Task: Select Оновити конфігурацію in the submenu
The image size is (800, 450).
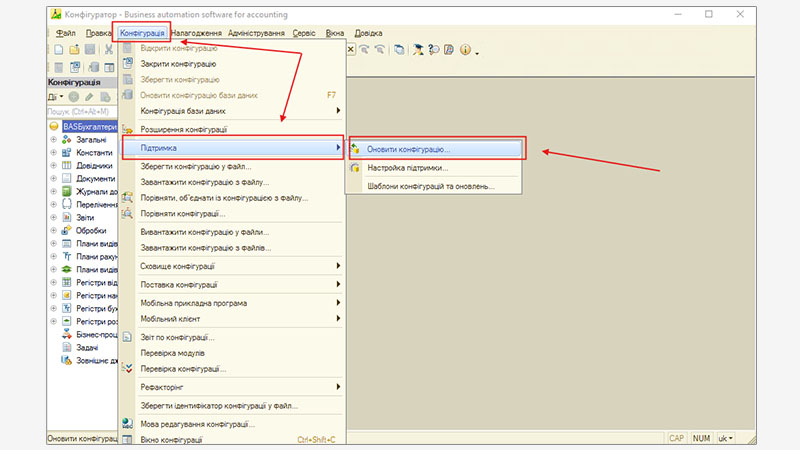Action: (408, 149)
